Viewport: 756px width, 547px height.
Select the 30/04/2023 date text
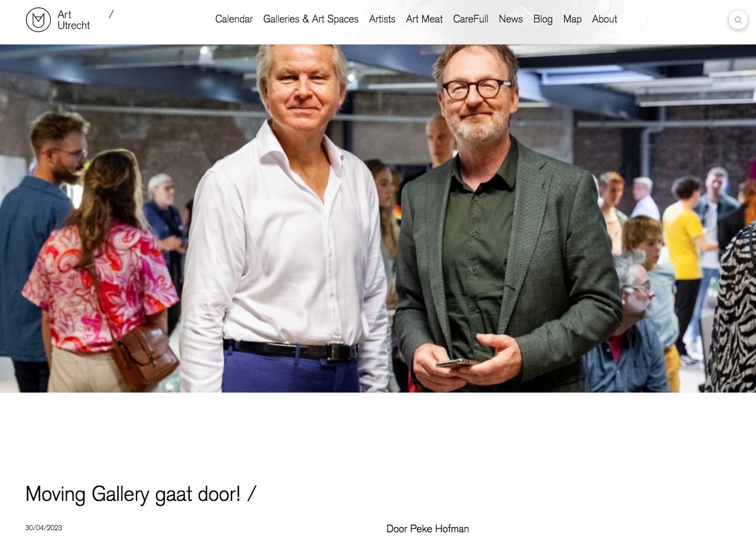44,528
